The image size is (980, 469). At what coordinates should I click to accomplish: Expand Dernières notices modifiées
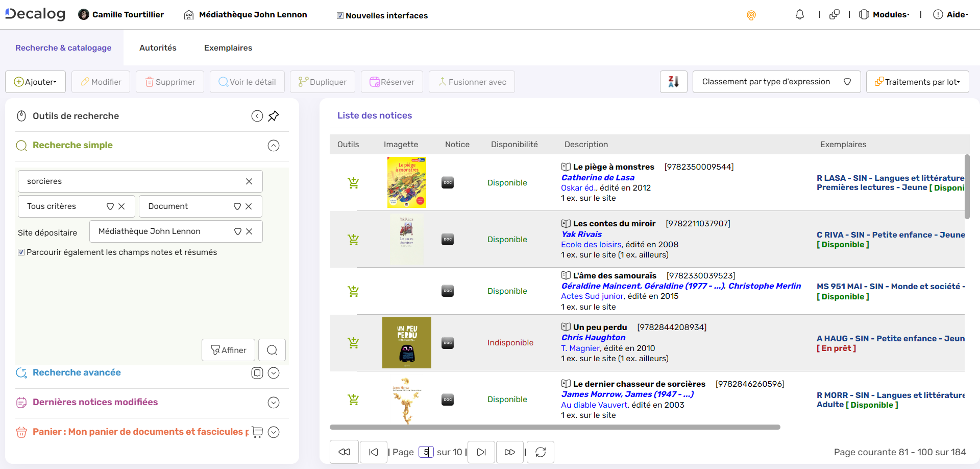(274, 403)
